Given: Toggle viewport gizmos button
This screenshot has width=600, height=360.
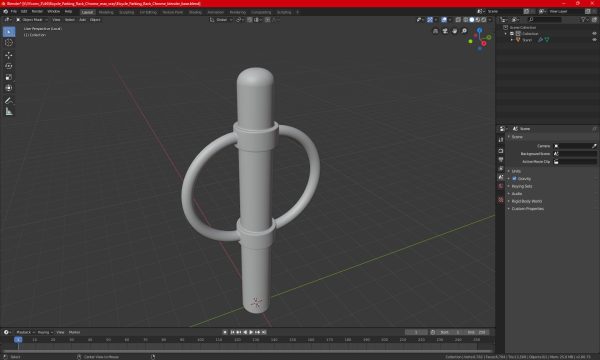Looking at the screenshot, I should (430, 20).
